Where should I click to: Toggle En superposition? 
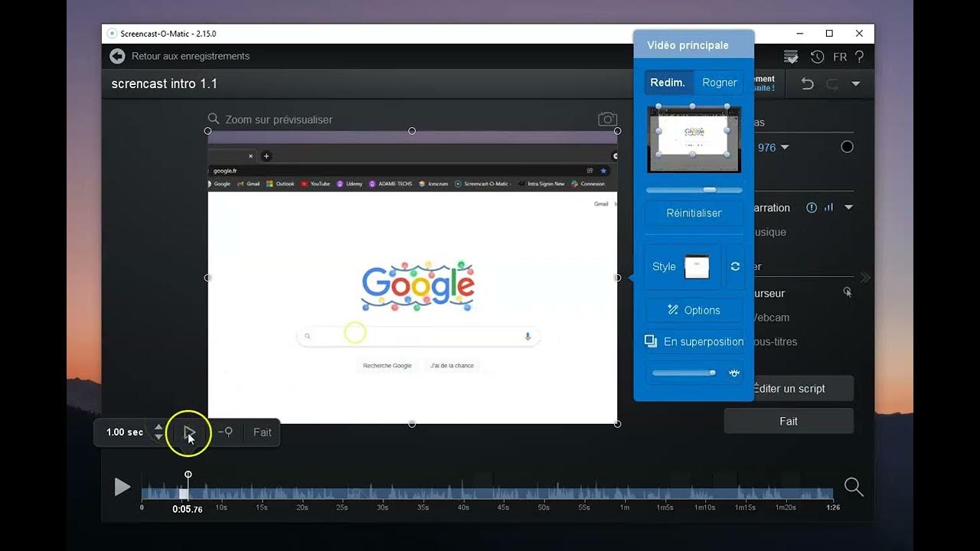pos(694,341)
